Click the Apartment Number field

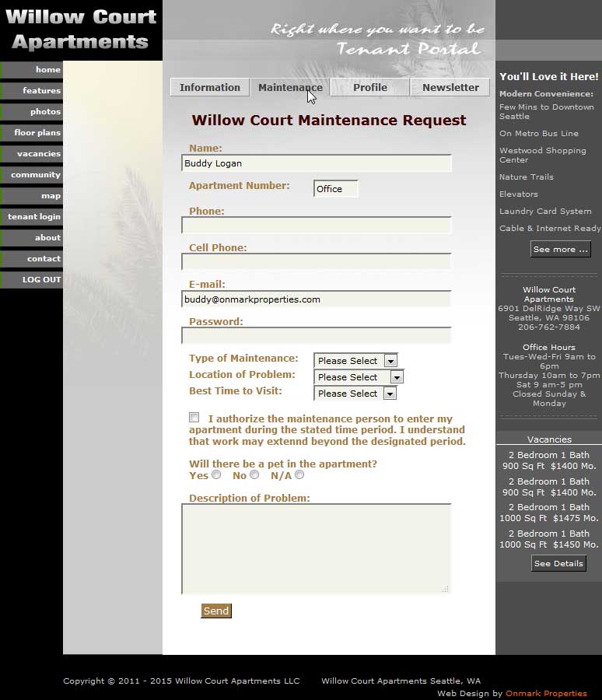pyautogui.click(x=335, y=189)
